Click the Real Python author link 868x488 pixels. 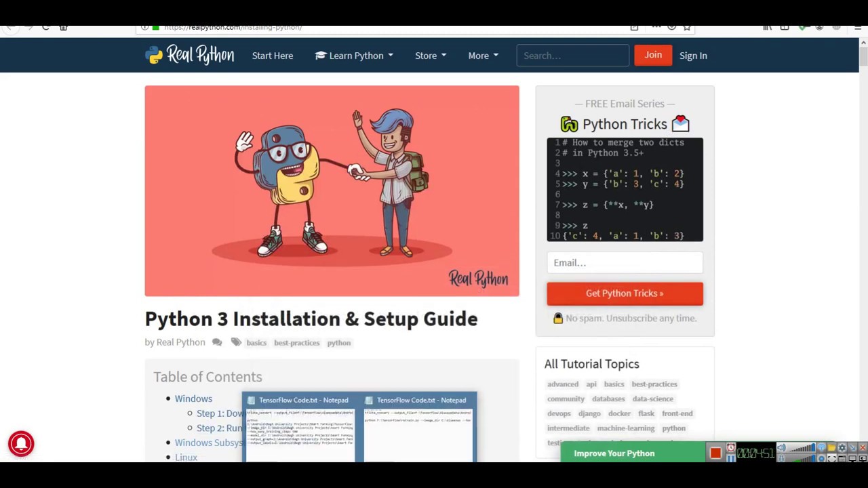click(180, 342)
